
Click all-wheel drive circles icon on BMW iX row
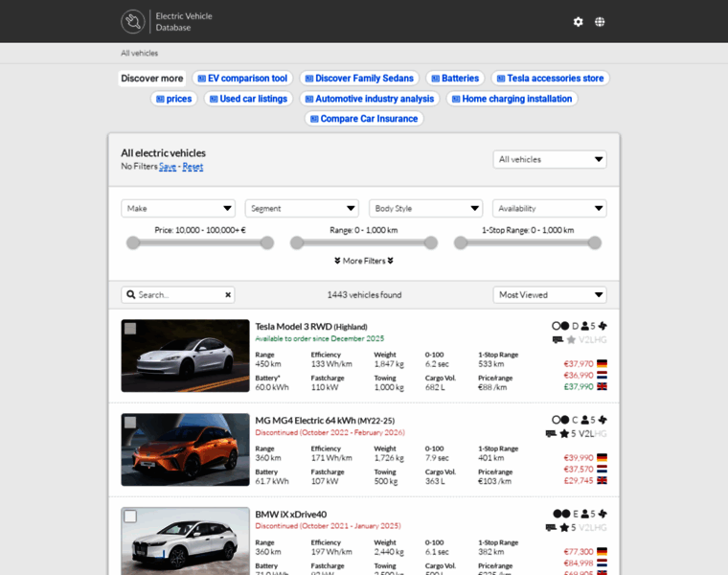(561, 514)
